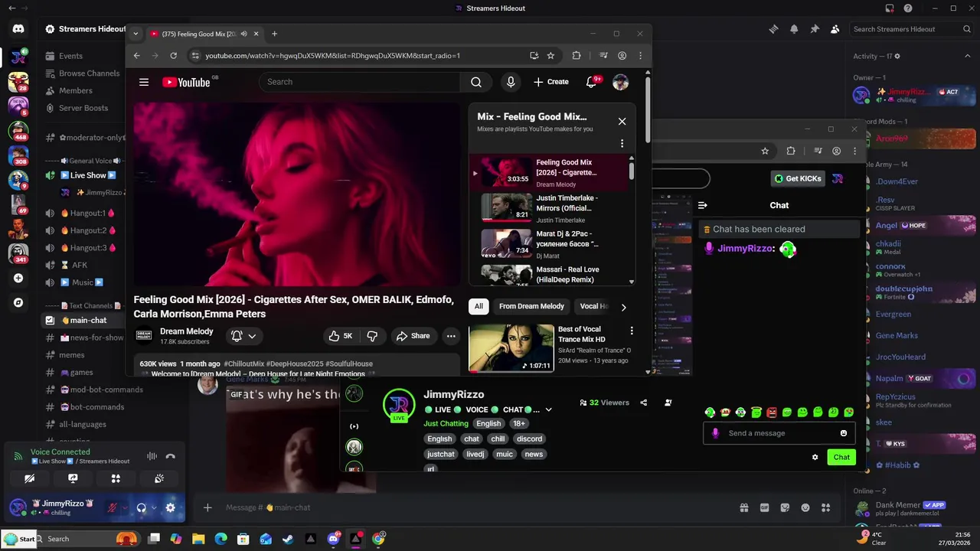Open Discord help question mark
This screenshot has height=551, width=980.
908,8
